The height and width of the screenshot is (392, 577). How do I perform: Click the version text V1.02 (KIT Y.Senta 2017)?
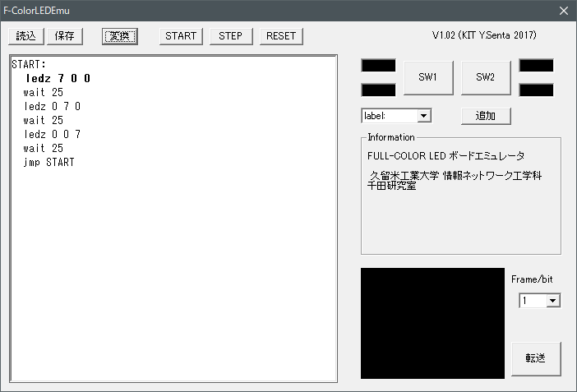484,35
